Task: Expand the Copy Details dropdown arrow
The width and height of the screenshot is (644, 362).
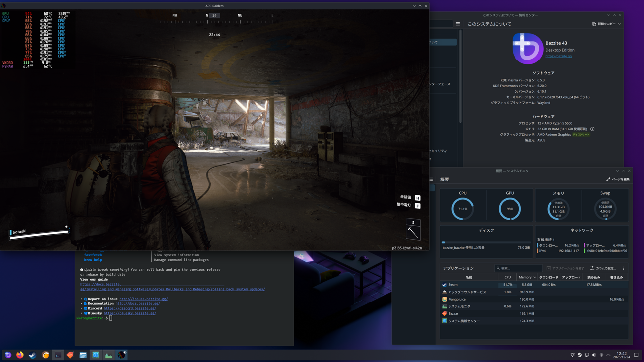Action: tap(619, 24)
